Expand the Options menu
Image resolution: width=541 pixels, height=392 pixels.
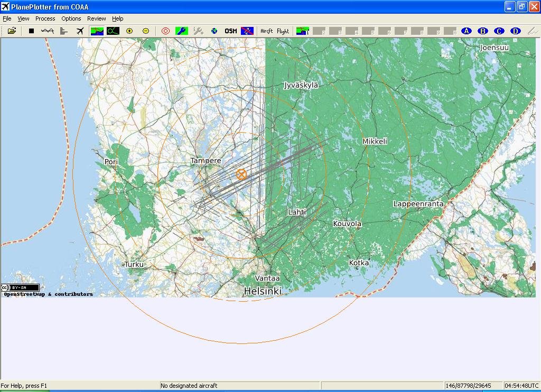[x=71, y=18]
